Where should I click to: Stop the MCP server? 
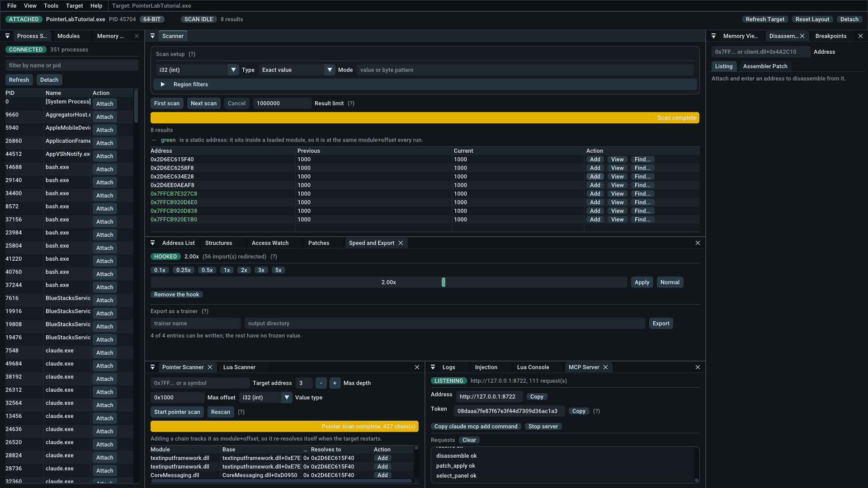(543, 427)
